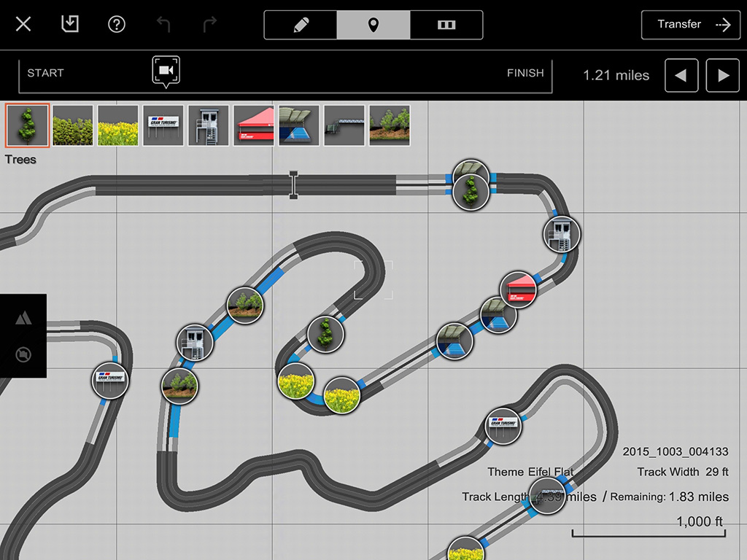
Task: Choose the red tent object in palette
Action: (254, 125)
